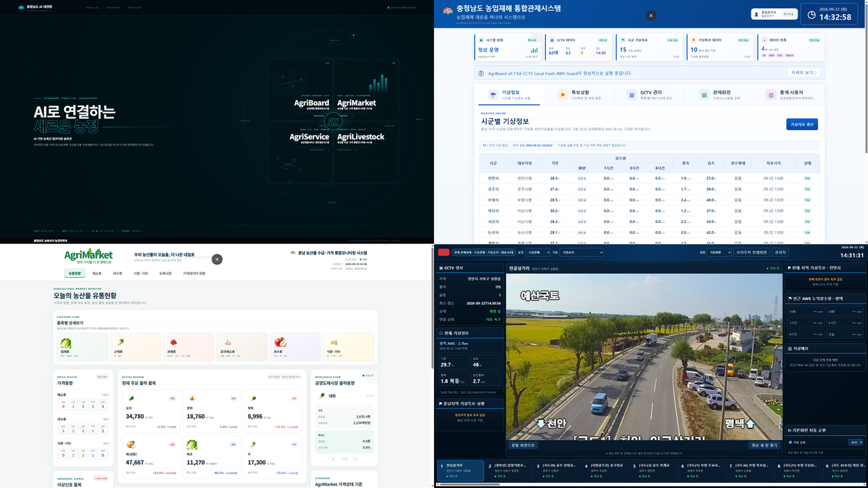Screen dimensions: 868x488
Task: Click the 통계·사용자 tab icon
Action: [770, 96]
